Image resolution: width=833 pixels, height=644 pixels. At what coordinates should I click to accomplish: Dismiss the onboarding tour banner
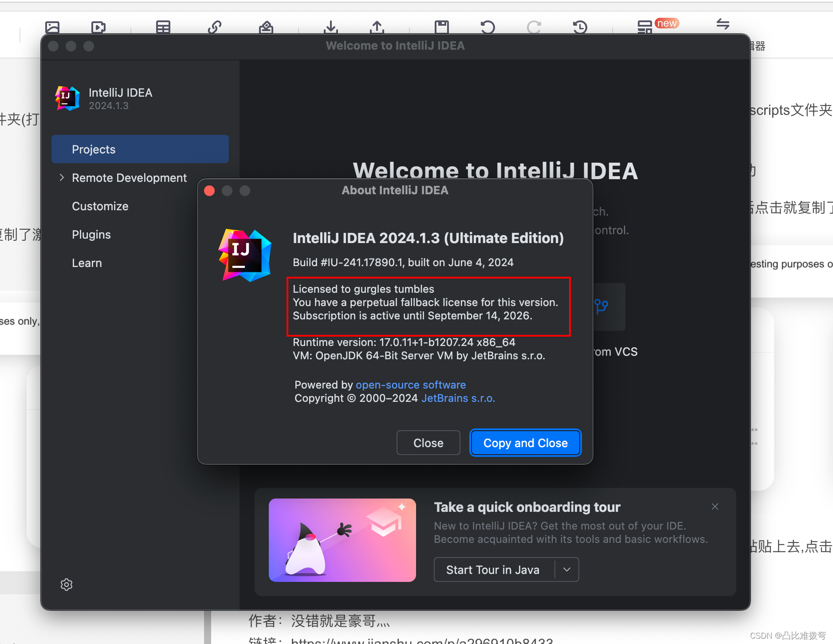[x=715, y=507]
